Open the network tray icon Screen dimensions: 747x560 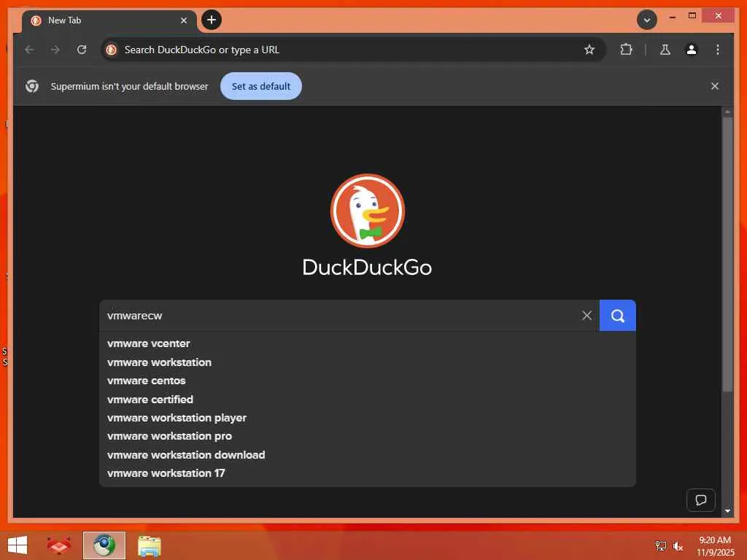point(660,545)
